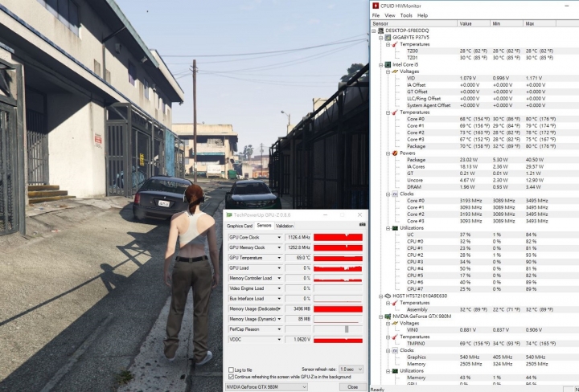Screen dimensions: 579x392
Task: Select the Sensors tab in GPU-Z
Action: pyautogui.click(x=264, y=225)
